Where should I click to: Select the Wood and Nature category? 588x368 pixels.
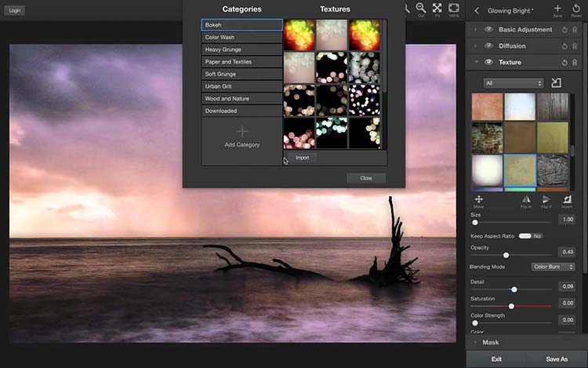[242, 99]
